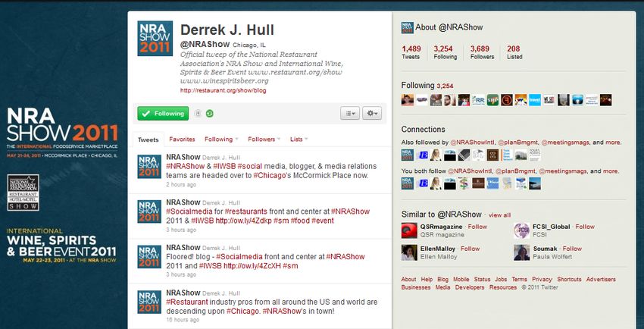Viewport: 644px width, 329px height.
Task: Open the 3,689 Followers stat
Action: point(482,52)
